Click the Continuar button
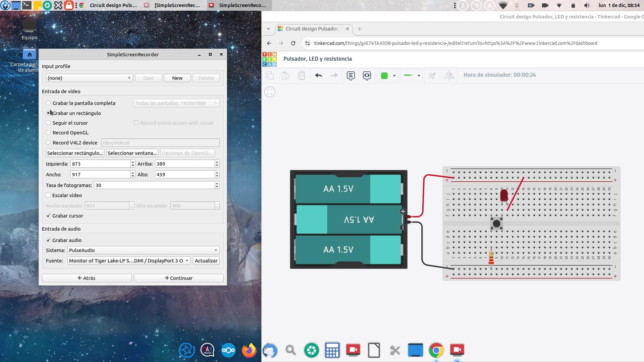 178,278
